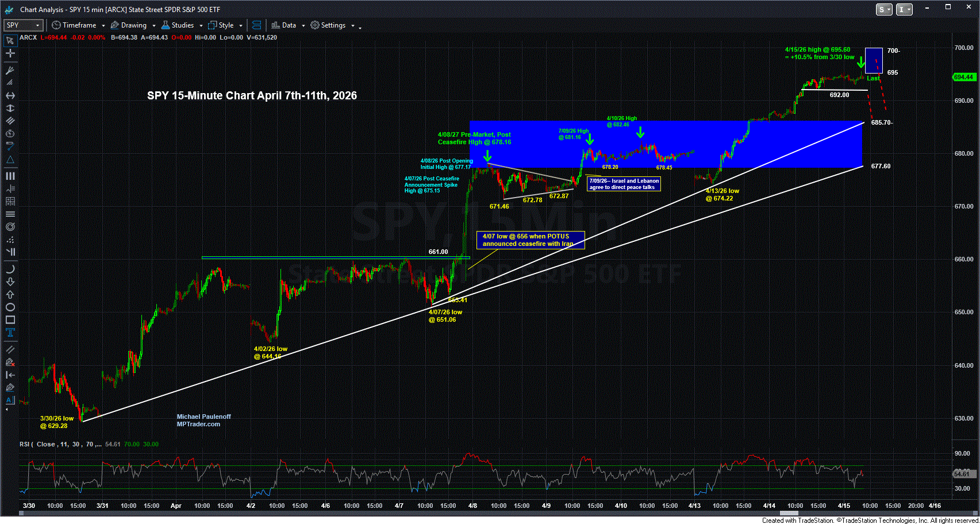Select the triangle drawing tool
Viewport: 980px width, 524px height.
[10, 159]
